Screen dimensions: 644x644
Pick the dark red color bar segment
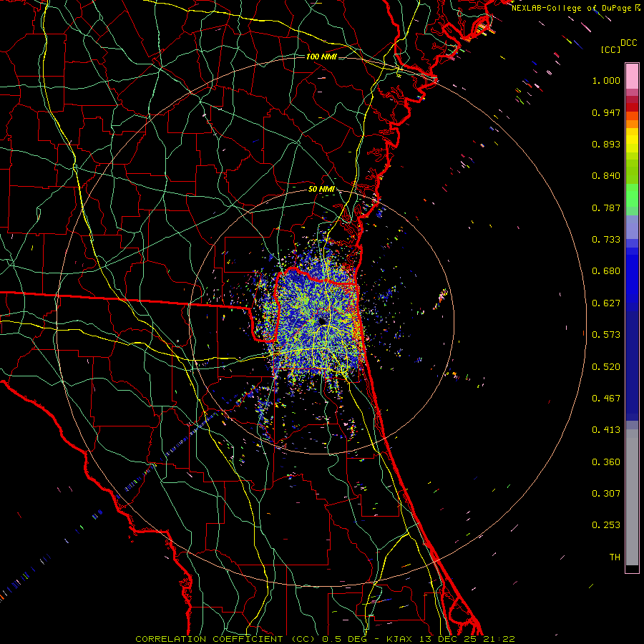pyautogui.click(x=632, y=107)
